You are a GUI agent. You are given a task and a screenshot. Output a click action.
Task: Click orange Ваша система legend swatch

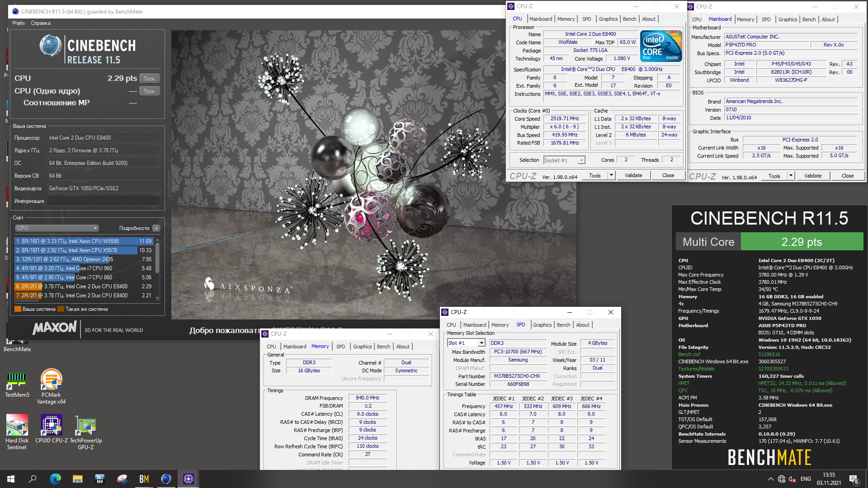click(18, 310)
